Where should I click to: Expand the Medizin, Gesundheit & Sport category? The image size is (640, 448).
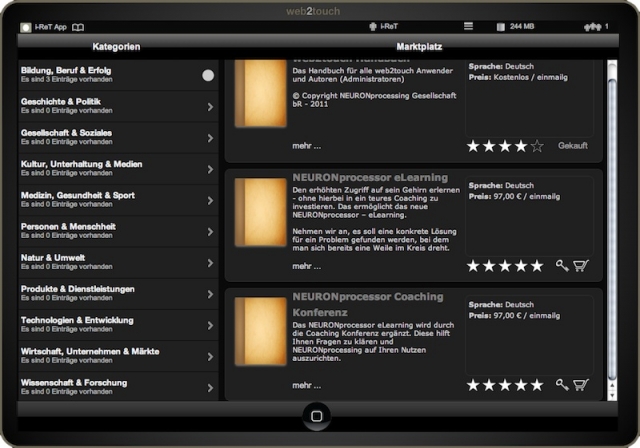pyautogui.click(x=210, y=200)
